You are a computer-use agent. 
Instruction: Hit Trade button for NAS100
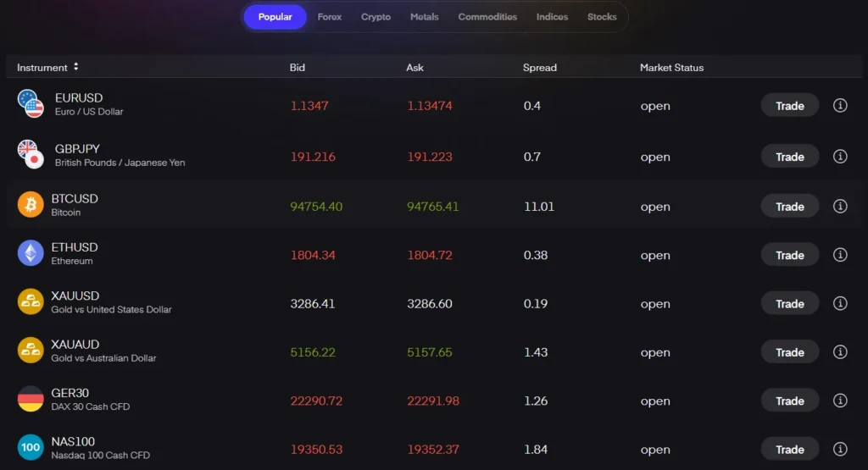(x=789, y=450)
